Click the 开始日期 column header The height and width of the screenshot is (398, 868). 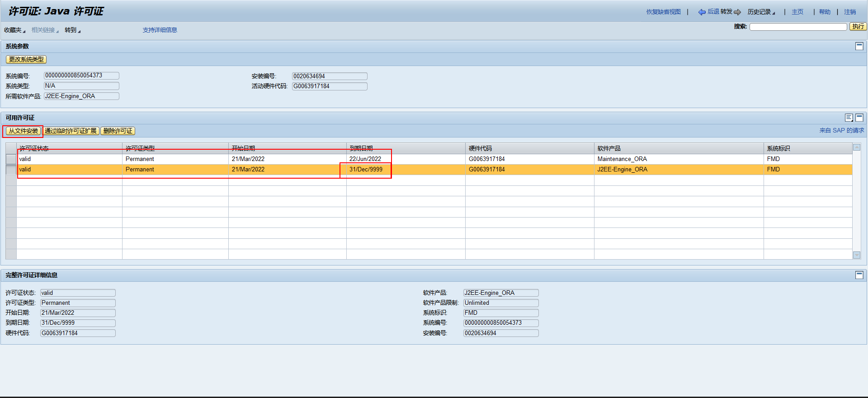288,148
